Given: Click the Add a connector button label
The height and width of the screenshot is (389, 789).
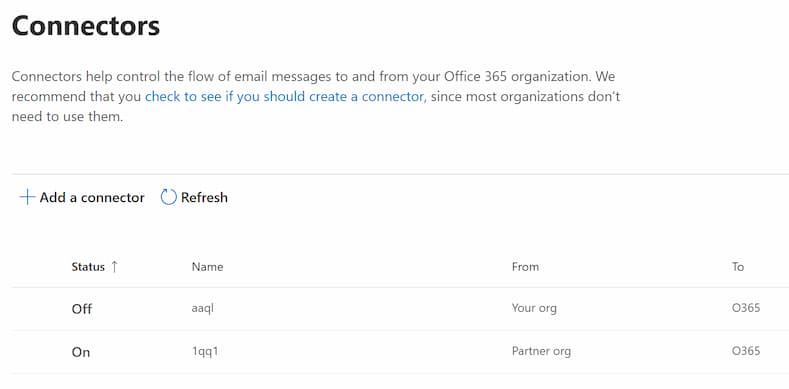Looking at the screenshot, I should pos(92,197).
